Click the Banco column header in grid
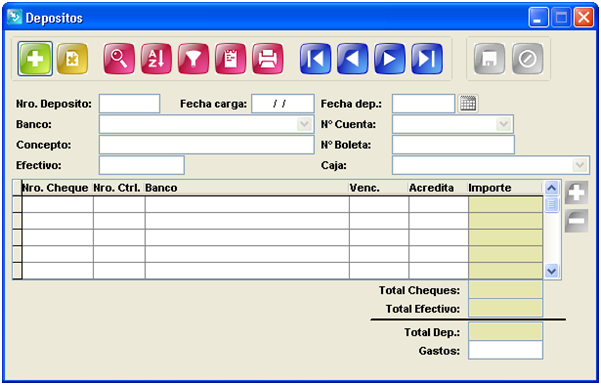601x385 pixels. 247,188
